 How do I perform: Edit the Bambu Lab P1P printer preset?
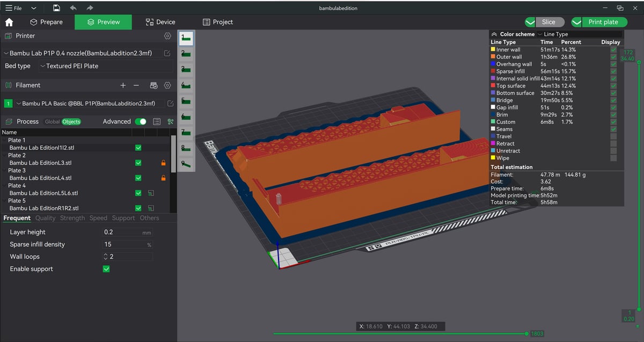coord(167,53)
